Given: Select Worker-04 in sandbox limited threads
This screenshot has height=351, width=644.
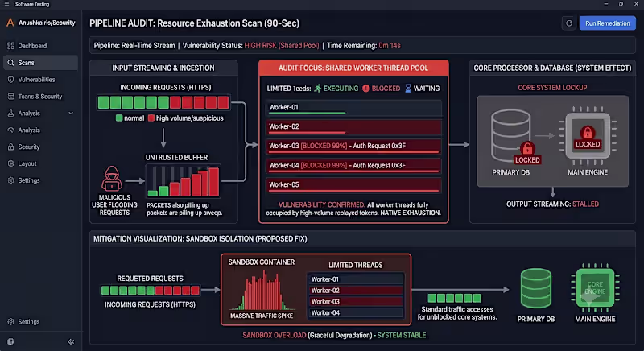Looking at the screenshot, I should click(356, 313).
